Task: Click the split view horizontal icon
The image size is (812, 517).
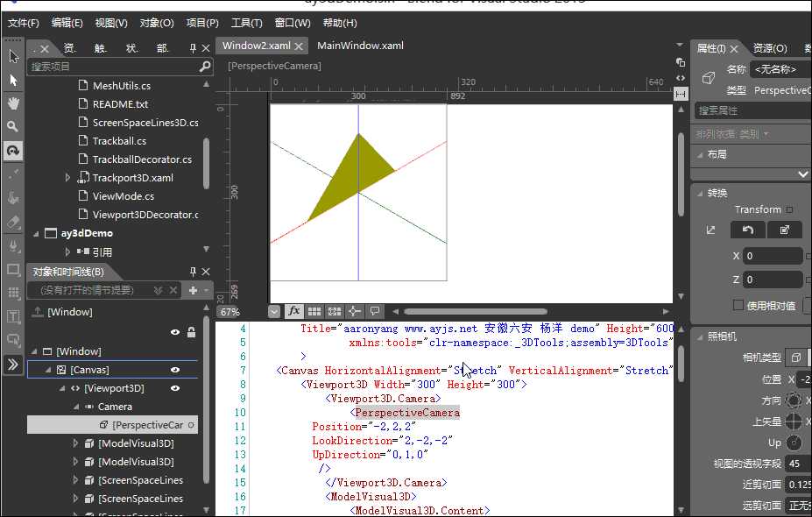Action: (x=681, y=95)
